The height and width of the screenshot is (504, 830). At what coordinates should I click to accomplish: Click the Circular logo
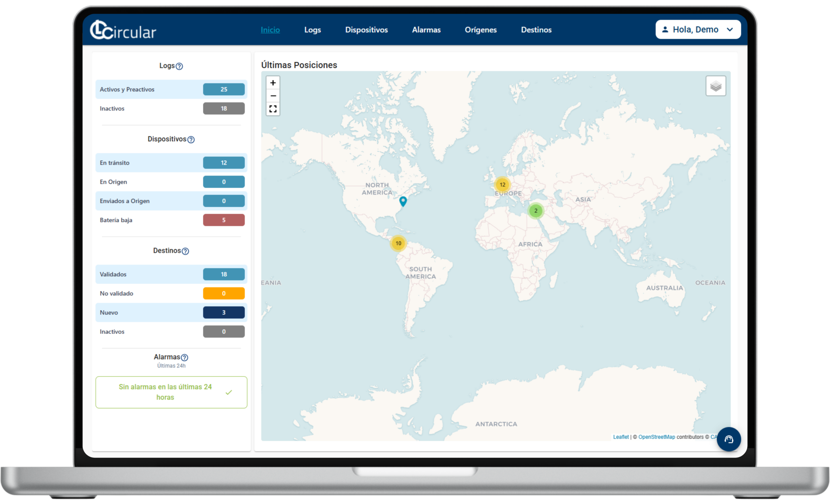pyautogui.click(x=123, y=30)
